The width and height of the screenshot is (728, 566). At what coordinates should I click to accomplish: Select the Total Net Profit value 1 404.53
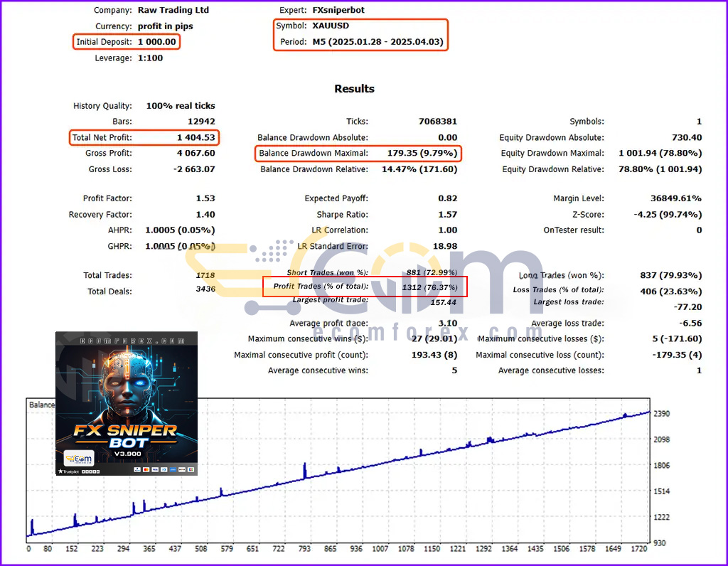pos(196,137)
